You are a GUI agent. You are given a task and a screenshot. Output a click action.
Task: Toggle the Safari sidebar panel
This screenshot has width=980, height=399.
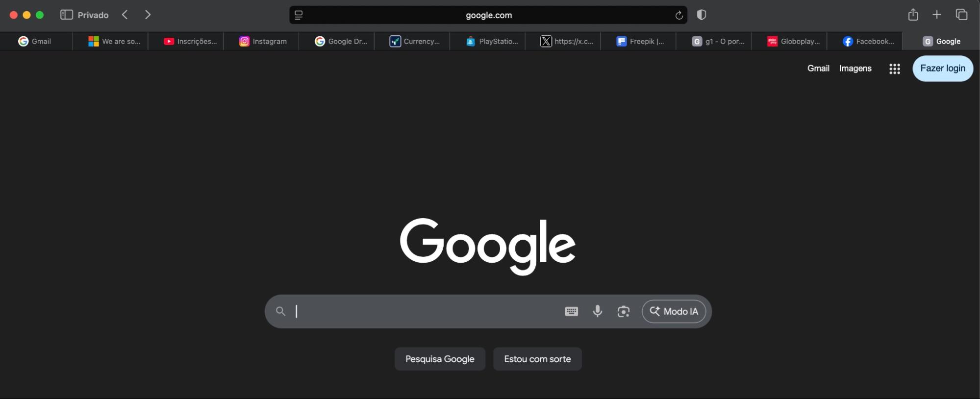click(x=66, y=15)
